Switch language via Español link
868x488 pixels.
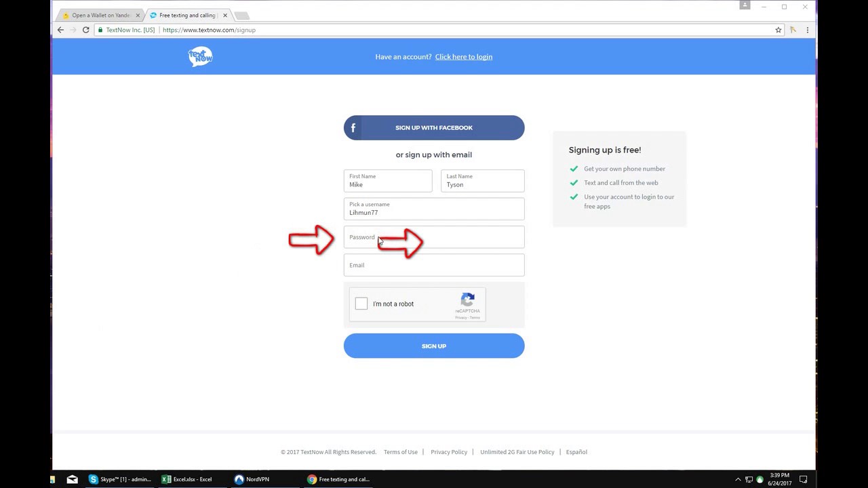576,452
